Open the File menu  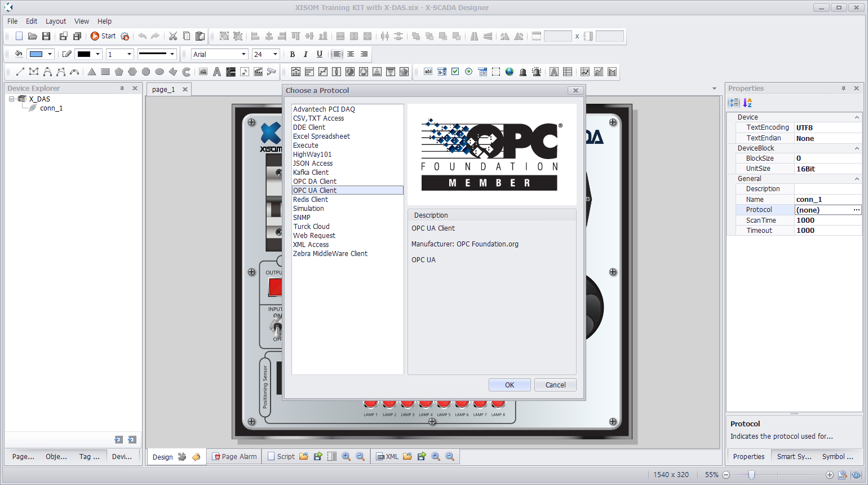pyautogui.click(x=12, y=21)
